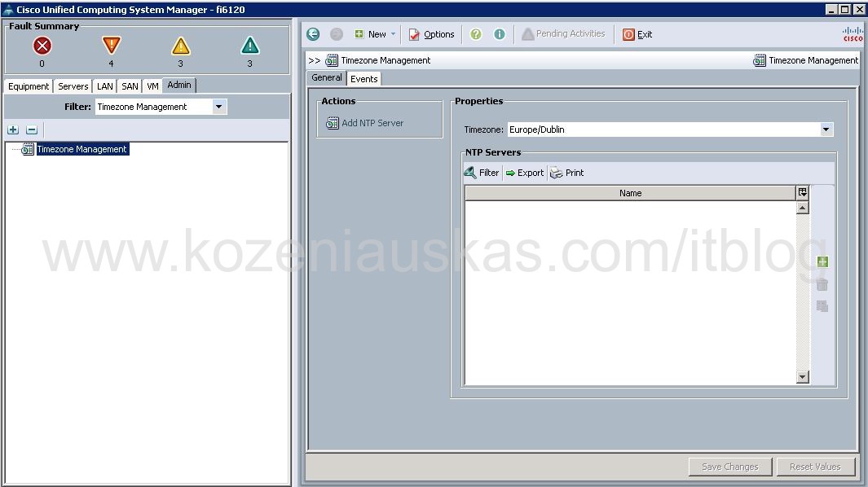This screenshot has width=868, height=487.
Task: Click the Timezone Management label at top right
Action: click(x=813, y=60)
